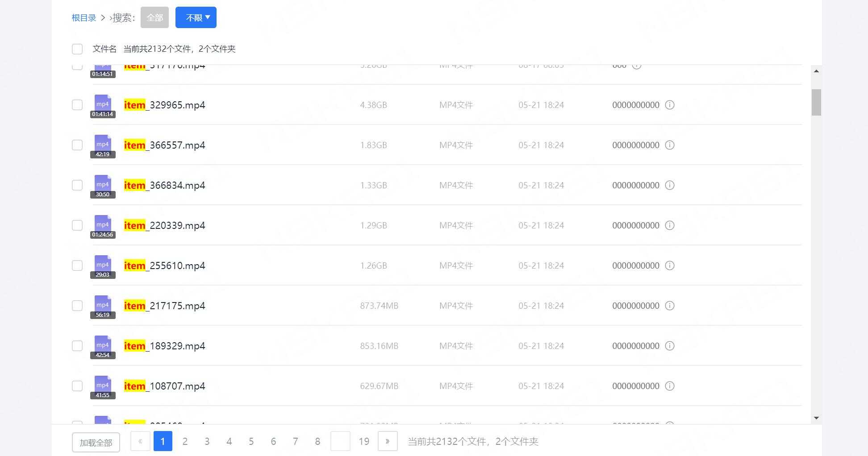Click info icon for item_366557.mp4
Image resolution: width=868 pixels, height=456 pixels.
click(670, 145)
